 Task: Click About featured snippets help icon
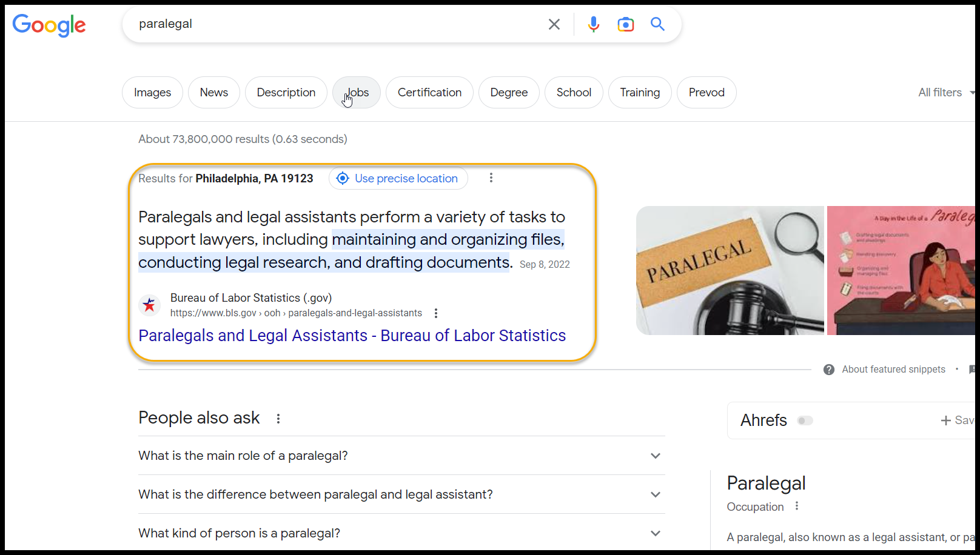point(829,370)
